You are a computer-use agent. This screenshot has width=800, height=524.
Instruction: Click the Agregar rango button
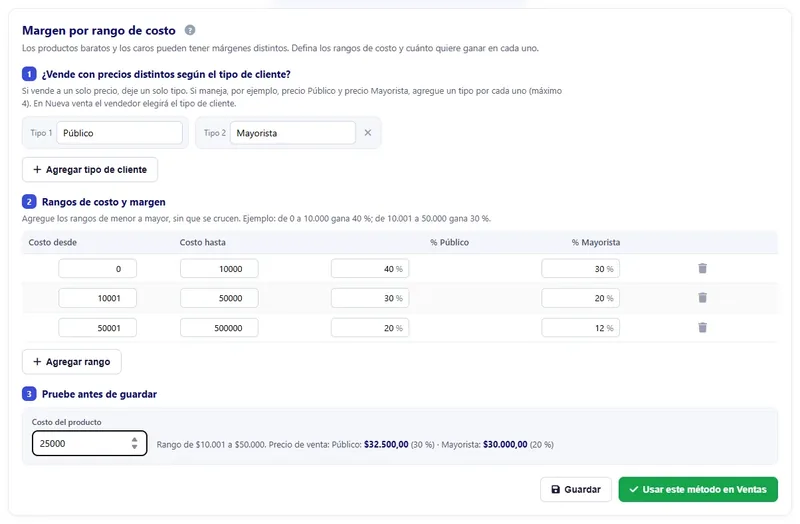71,362
